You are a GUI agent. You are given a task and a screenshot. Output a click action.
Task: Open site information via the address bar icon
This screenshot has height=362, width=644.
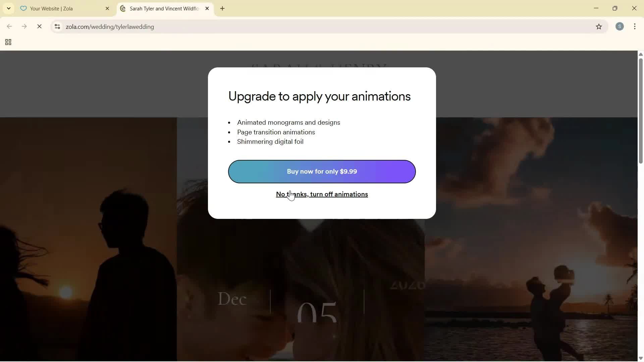tap(57, 27)
